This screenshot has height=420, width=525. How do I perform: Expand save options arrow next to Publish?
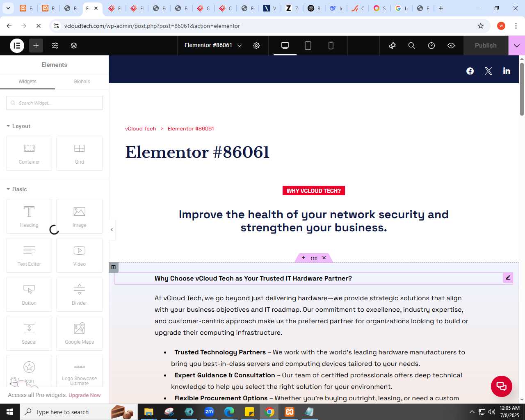(517, 46)
